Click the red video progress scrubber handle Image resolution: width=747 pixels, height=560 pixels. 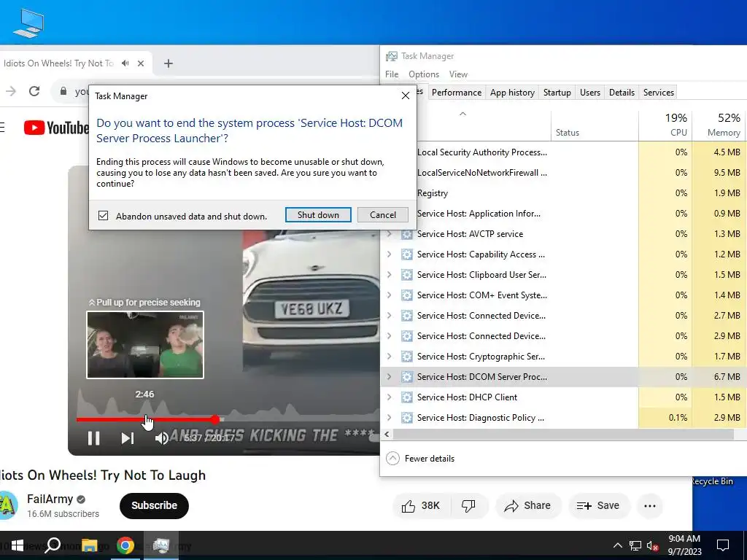[x=215, y=419]
